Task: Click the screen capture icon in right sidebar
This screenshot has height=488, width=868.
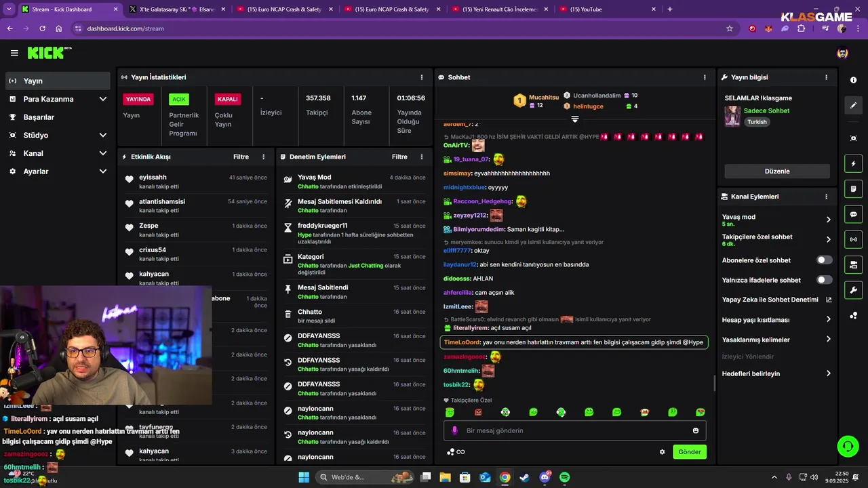Action: (x=853, y=138)
